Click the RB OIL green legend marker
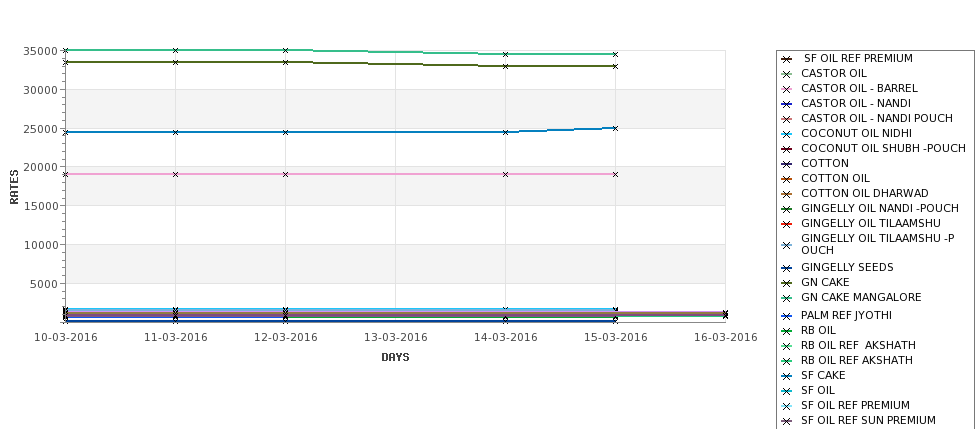This screenshot has height=429, width=975. (x=787, y=331)
